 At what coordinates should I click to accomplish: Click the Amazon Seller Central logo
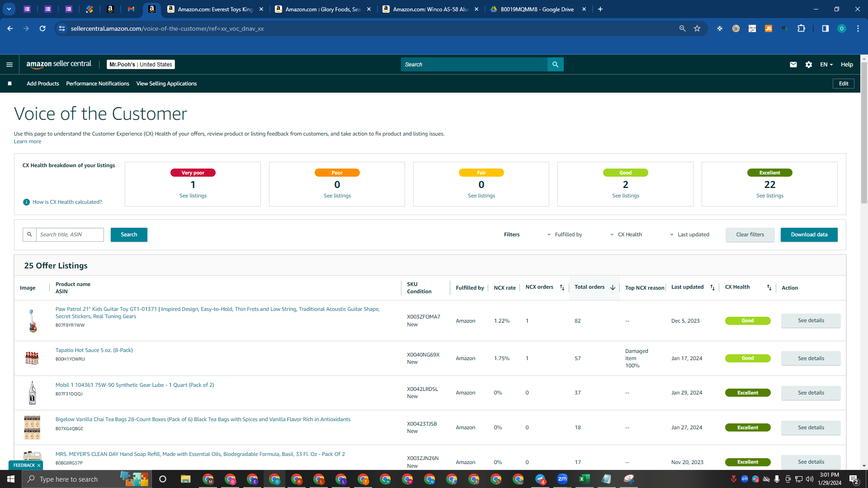click(x=59, y=64)
